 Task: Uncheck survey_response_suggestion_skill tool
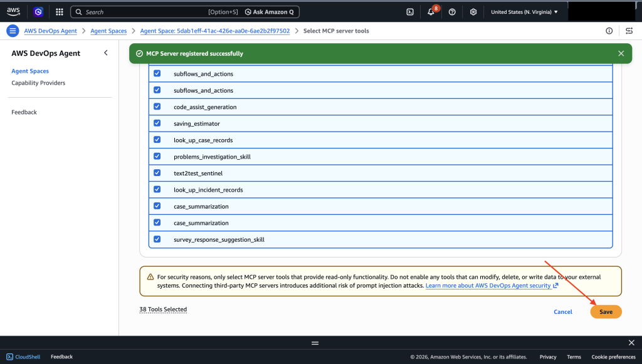(157, 239)
